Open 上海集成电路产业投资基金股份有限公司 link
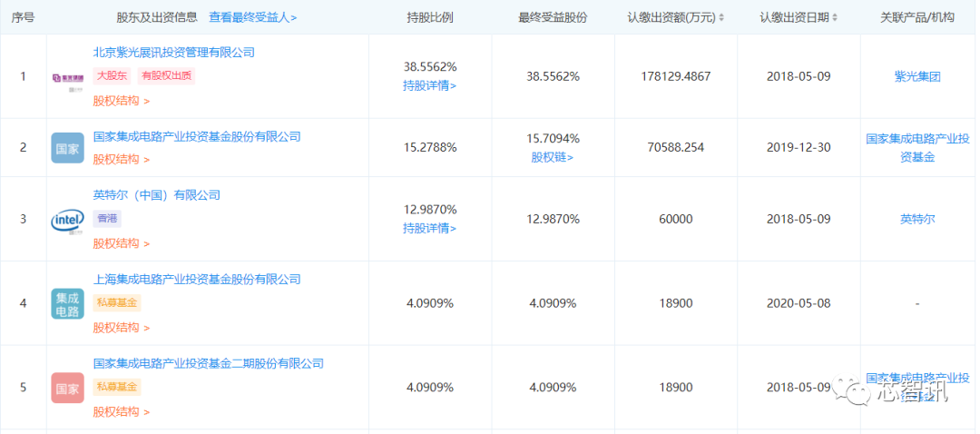 pos(197,279)
